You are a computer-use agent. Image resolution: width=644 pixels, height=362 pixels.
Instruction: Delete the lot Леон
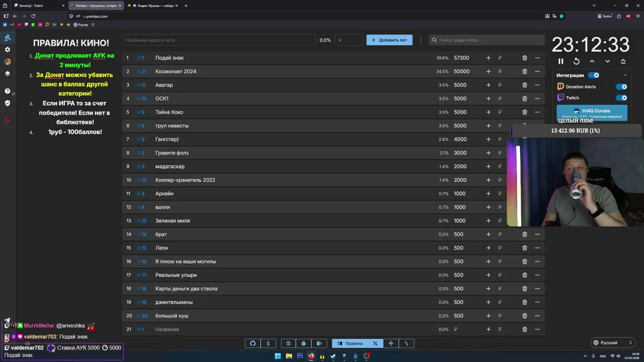[524, 248]
